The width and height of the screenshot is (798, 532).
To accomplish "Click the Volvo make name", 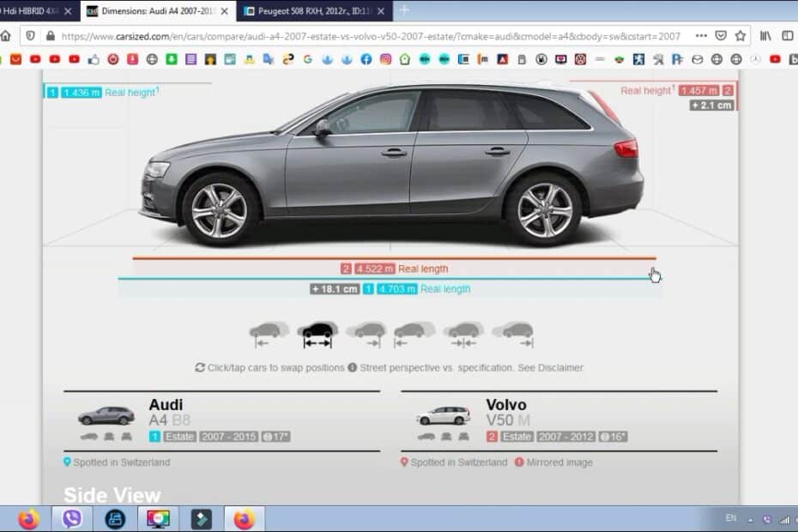I will (x=506, y=405).
